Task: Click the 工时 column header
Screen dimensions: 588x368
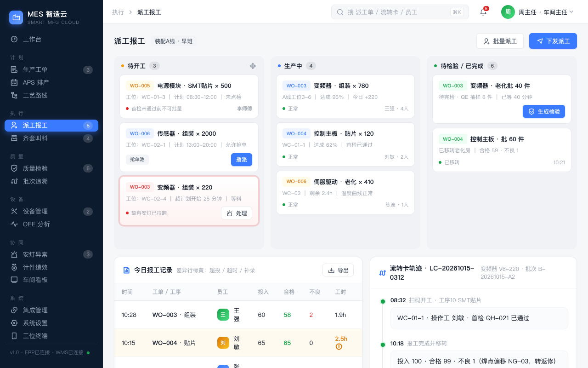Action: click(340, 292)
